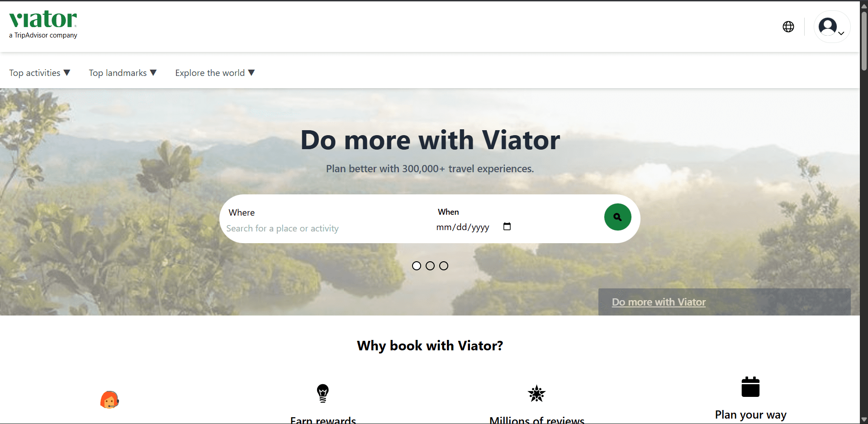Click the orange support agent icon

pyautogui.click(x=109, y=400)
